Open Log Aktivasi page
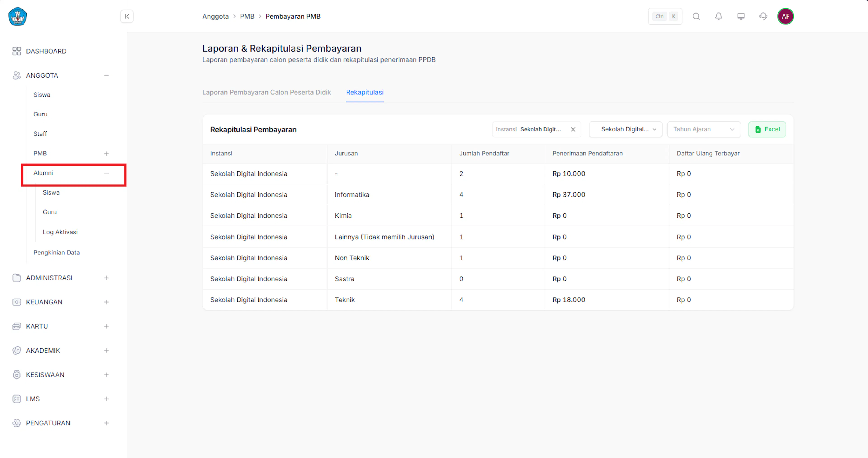Screen dimensions: 868x458 tap(60, 232)
